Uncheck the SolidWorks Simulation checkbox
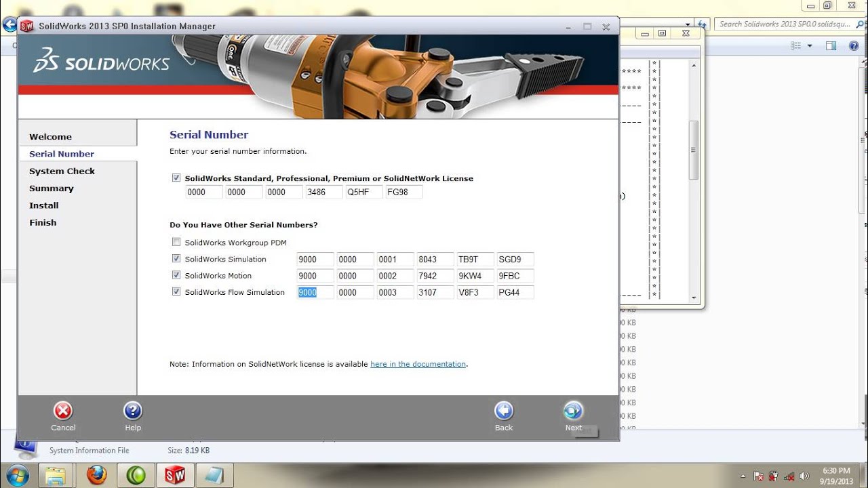Viewport: 868px width, 488px height. [x=176, y=258]
